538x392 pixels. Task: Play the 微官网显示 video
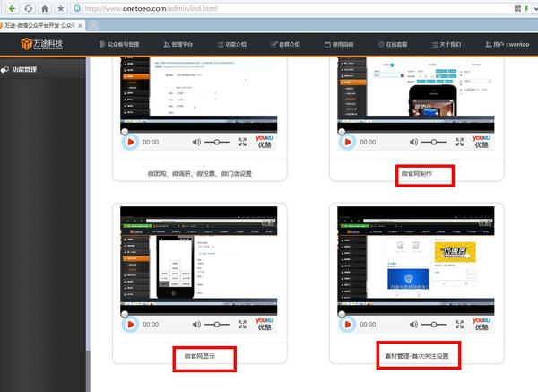point(130,325)
